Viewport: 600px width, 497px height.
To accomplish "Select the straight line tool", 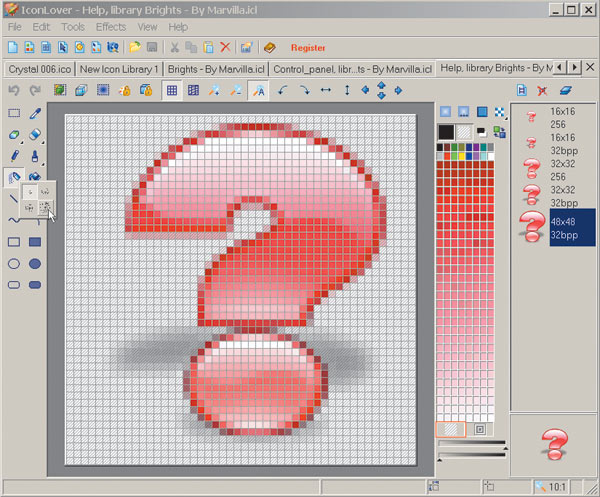I will coord(13,198).
